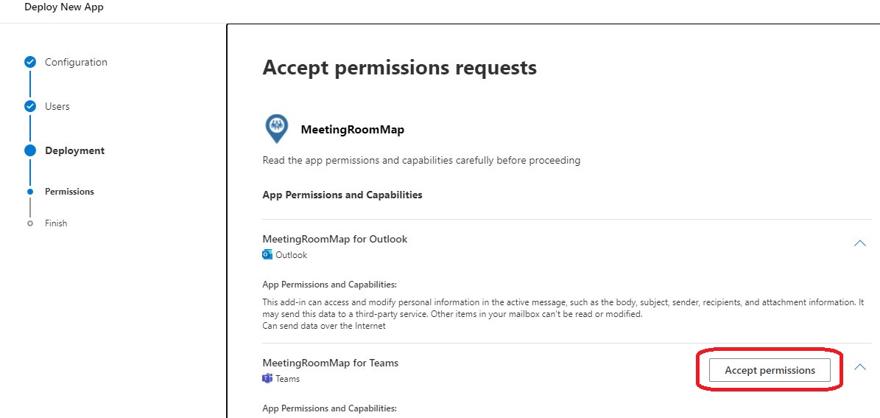
Task: Click the MeetingRoomMap for Outlook heading
Action: click(x=335, y=239)
